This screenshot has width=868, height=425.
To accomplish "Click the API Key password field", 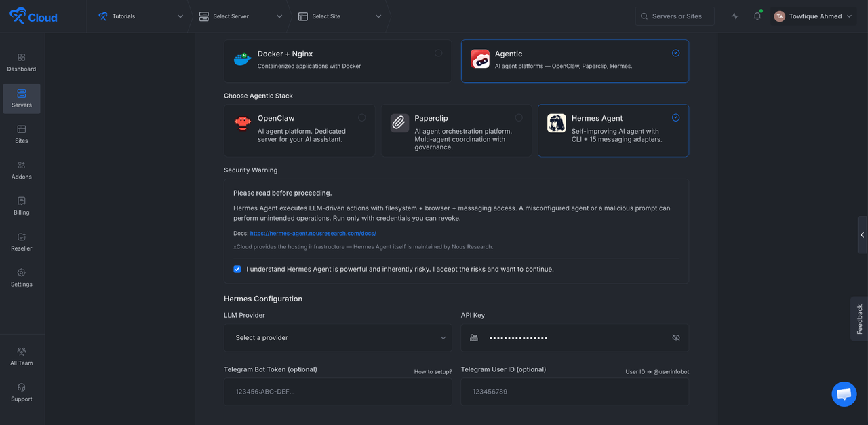I will pyautogui.click(x=575, y=337).
